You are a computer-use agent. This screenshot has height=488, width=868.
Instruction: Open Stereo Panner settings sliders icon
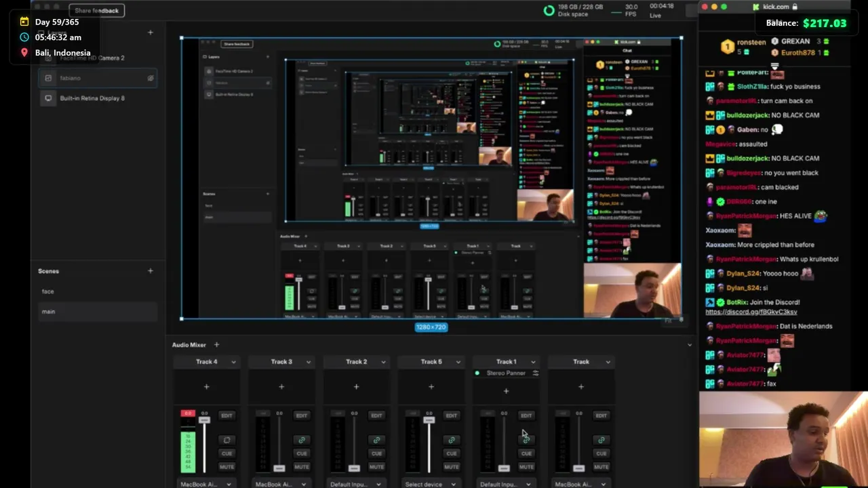[x=536, y=373]
